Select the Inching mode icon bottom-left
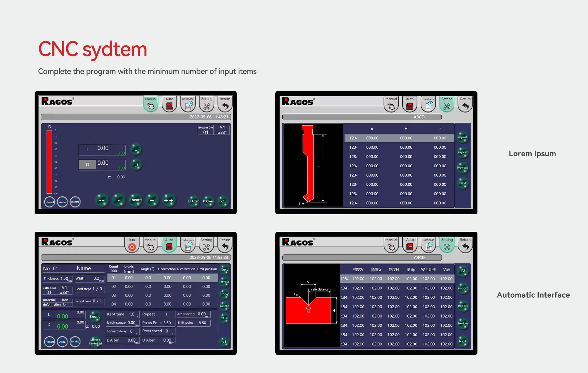 tap(75, 202)
